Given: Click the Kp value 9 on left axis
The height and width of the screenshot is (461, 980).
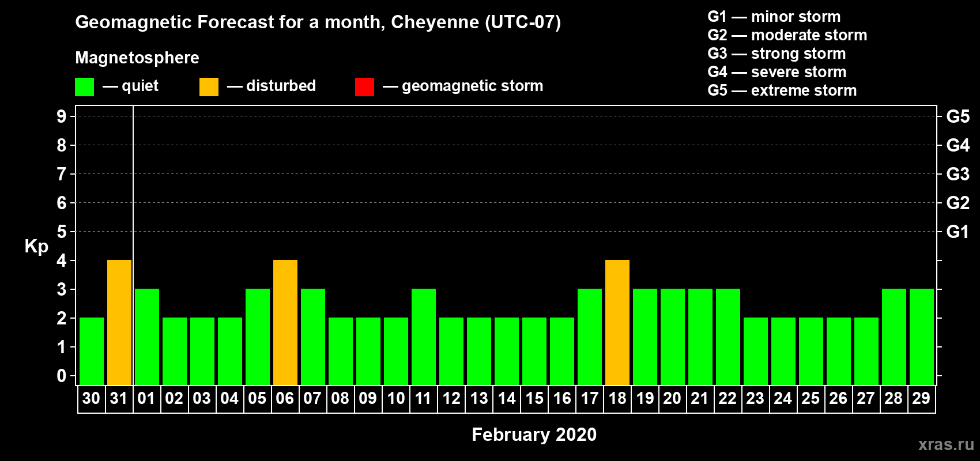Looking at the screenshot, I should click(62, 116).
